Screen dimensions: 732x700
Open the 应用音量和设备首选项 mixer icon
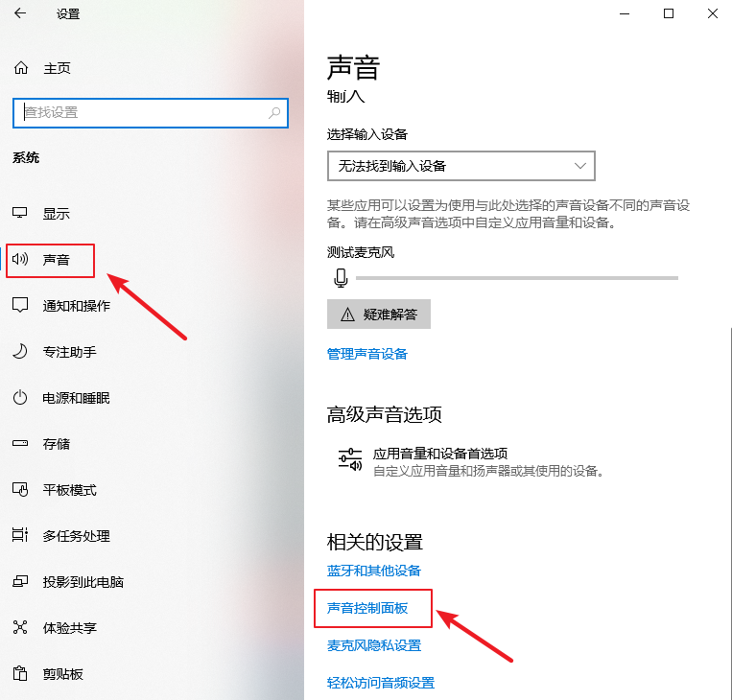click(350, 460)
